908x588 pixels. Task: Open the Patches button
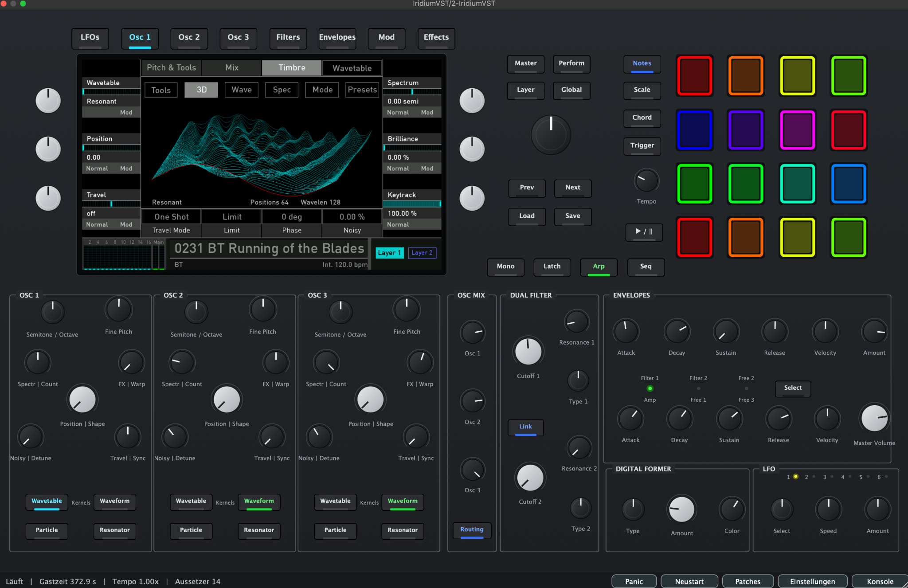pyautogui.click(x=748, y=581)
